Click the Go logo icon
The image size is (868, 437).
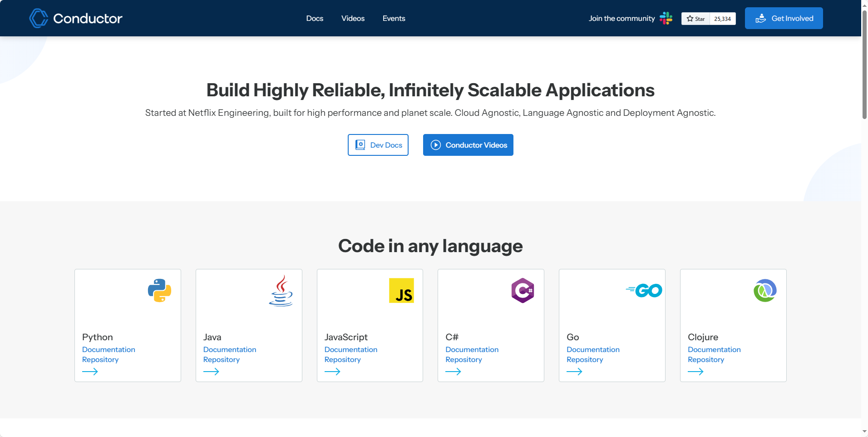click(644, 290)
